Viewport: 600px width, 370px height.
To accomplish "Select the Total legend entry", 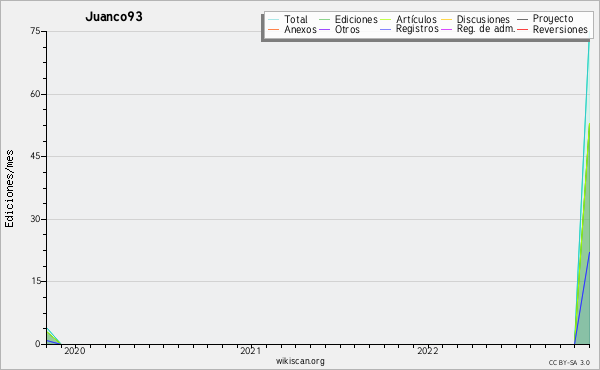I will pyautogui.click(x=296, y=19).
